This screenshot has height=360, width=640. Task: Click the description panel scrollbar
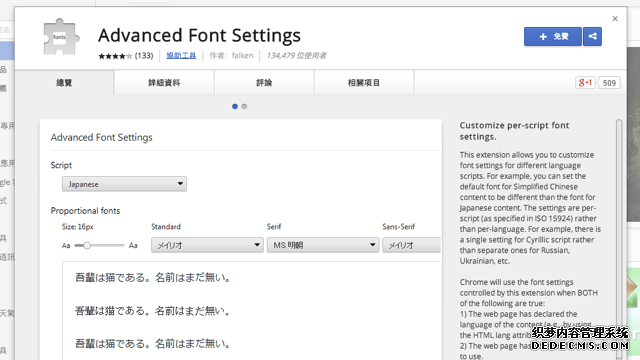point(619,240)
